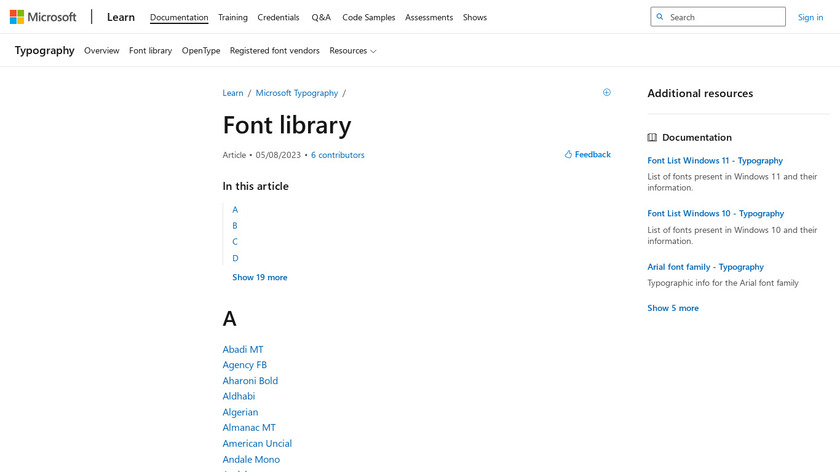Screen dimensions: 840x472
Task: Click Typographic info for Arial description
Action: [723, 283]
